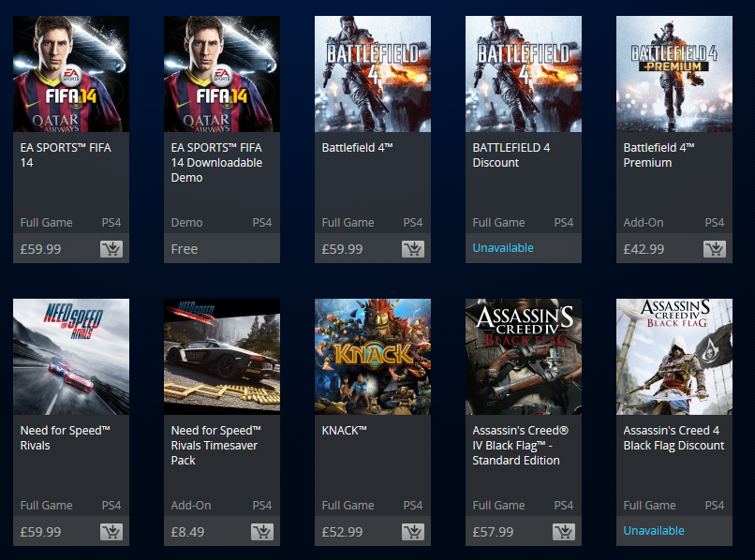Image resolution: width=755 pixels, height=560 pixels.
Task: Add Battlefield 4 Premium to cart
Action: [x=715, y=249]
